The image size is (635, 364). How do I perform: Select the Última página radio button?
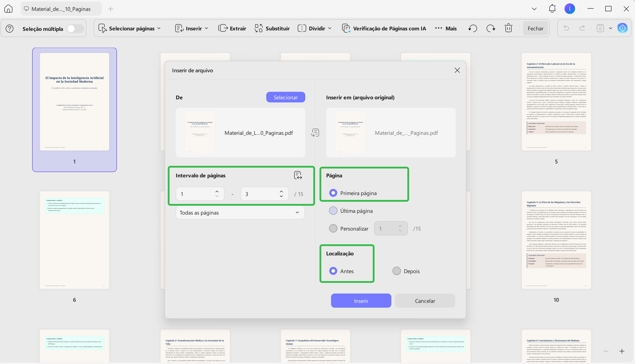333,211
